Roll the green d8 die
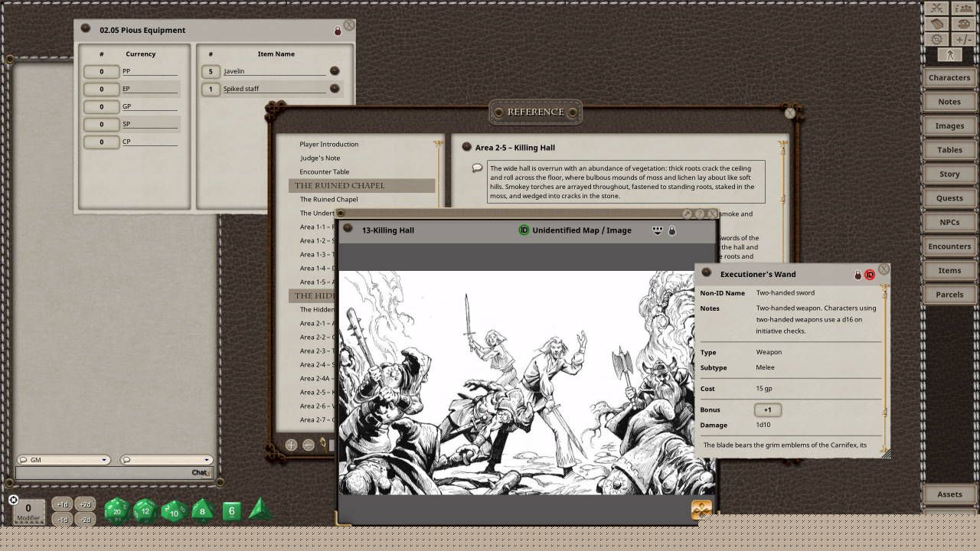Image resolution: width=980 pixels, height=551 pixels. point(202,510)
